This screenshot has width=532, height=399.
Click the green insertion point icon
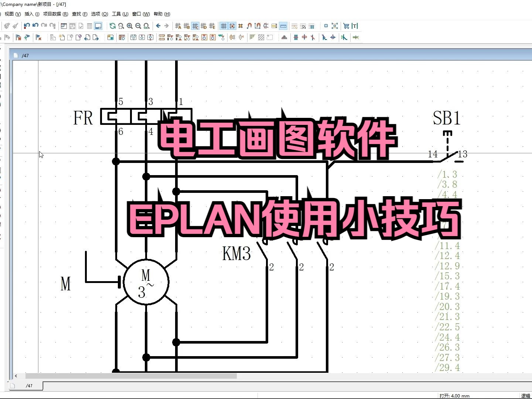pyautogui.click(x=344, y=37)
